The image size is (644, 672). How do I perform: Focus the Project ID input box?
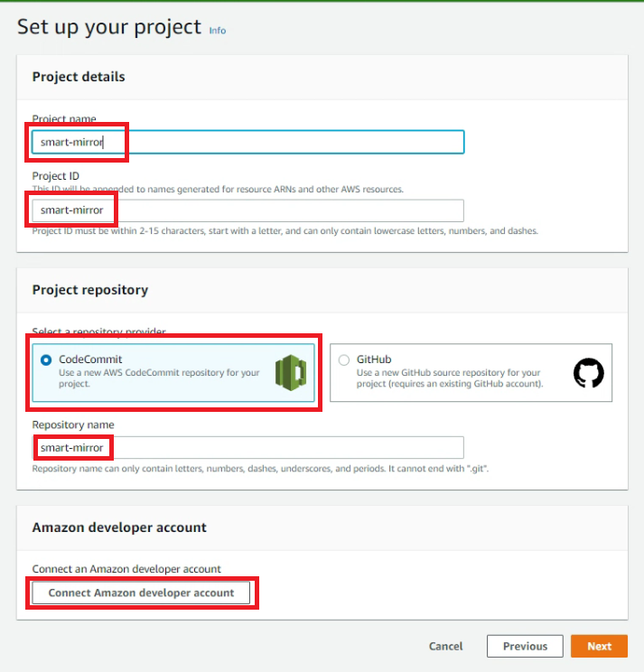248,210
